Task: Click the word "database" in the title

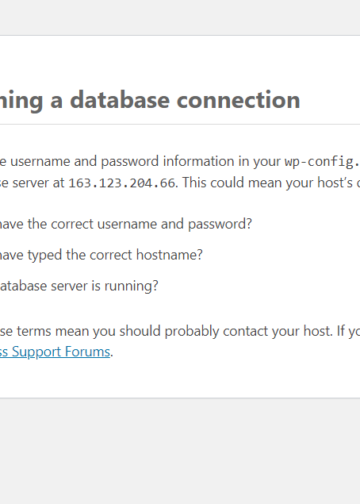Action: pos(120,100)
